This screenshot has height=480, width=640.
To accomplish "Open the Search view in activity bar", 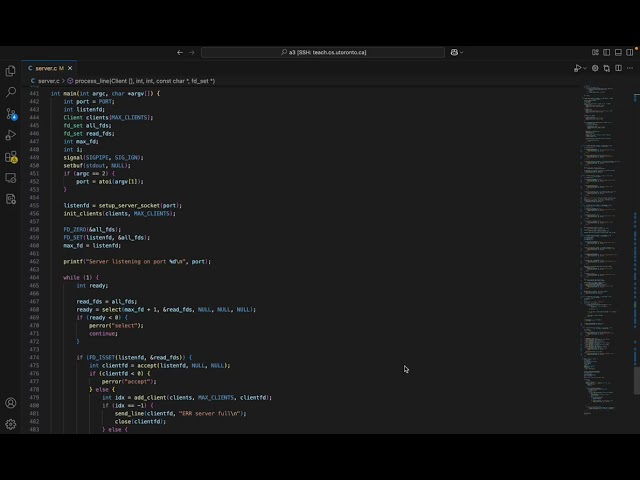I will coord(11,92).
